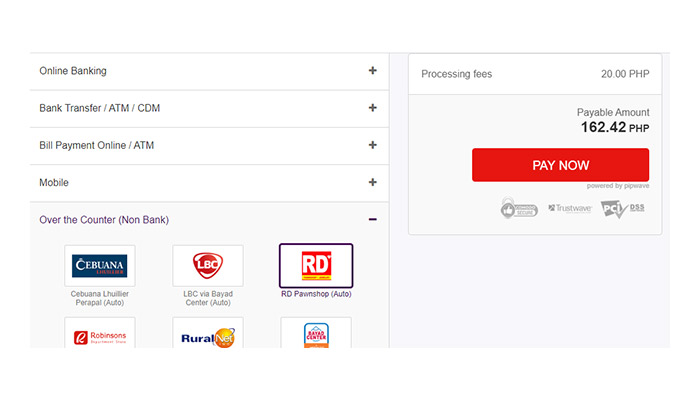
Task: Click the Trustwave security badge
Action: tap(571, 208)
